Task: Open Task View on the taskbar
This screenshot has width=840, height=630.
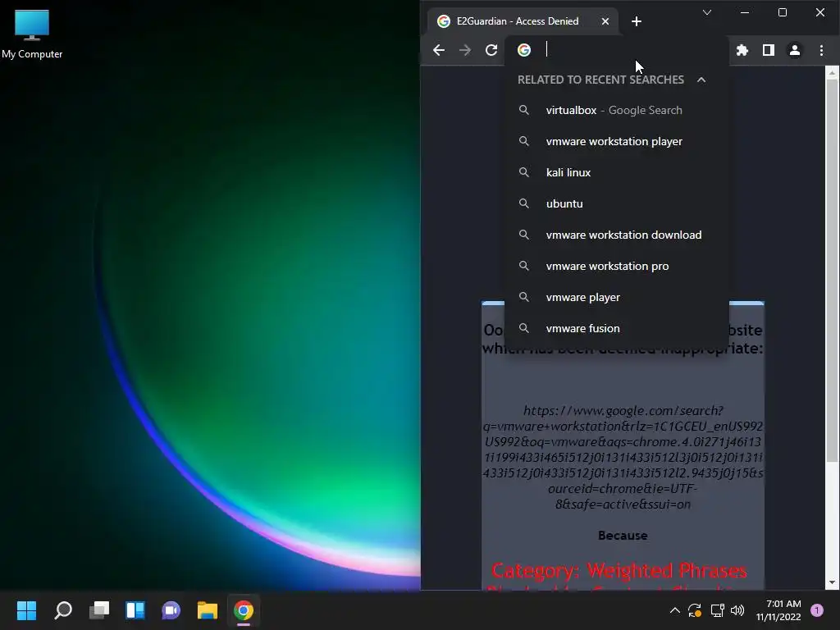Action: [x=99, y=610]
